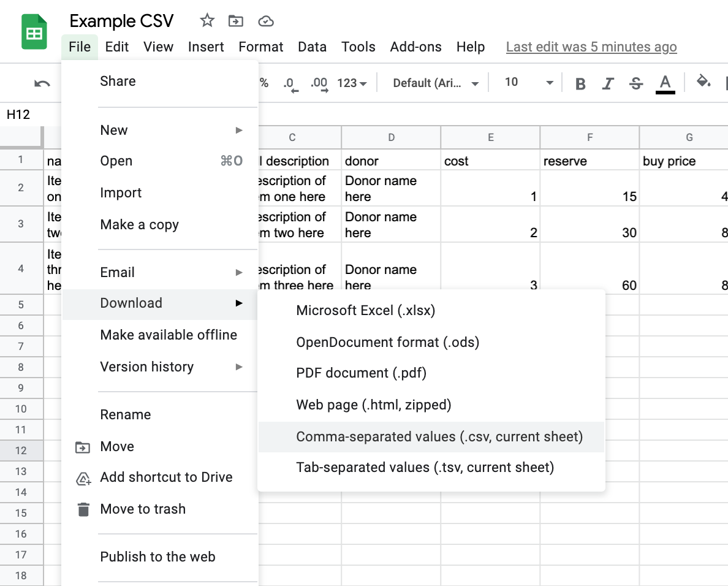Viewport: 728px width, 586px height.
Task: Click the 'donor' header cell
Action: tap(391, 161)
